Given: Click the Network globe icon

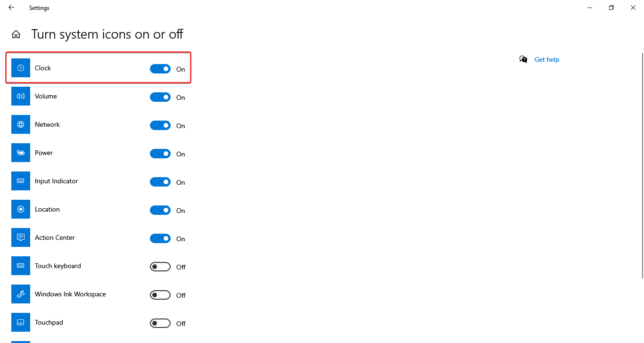Looking at the screenshot, I should pyautogui.click(x=21, y=124).
